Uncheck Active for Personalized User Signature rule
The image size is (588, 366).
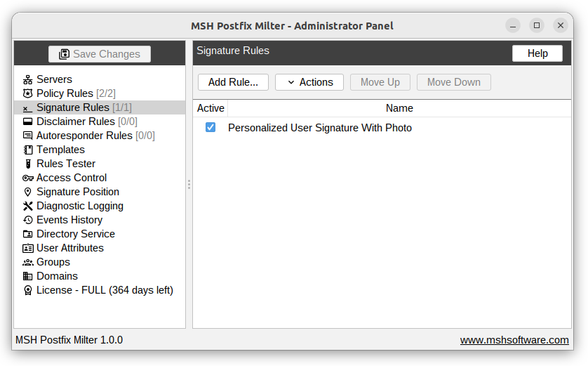click(x=211, y=127)
